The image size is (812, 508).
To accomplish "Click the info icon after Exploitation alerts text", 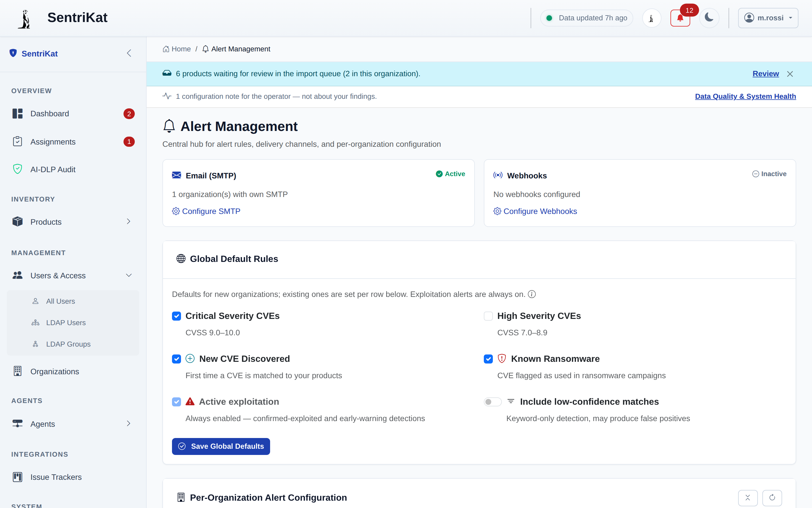I will 531,294.
